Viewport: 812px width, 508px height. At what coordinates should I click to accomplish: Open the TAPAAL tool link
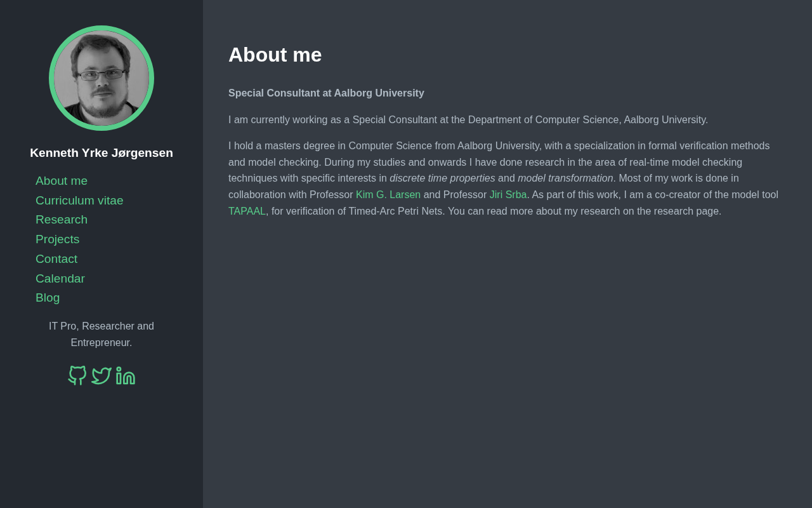[247, 211]
